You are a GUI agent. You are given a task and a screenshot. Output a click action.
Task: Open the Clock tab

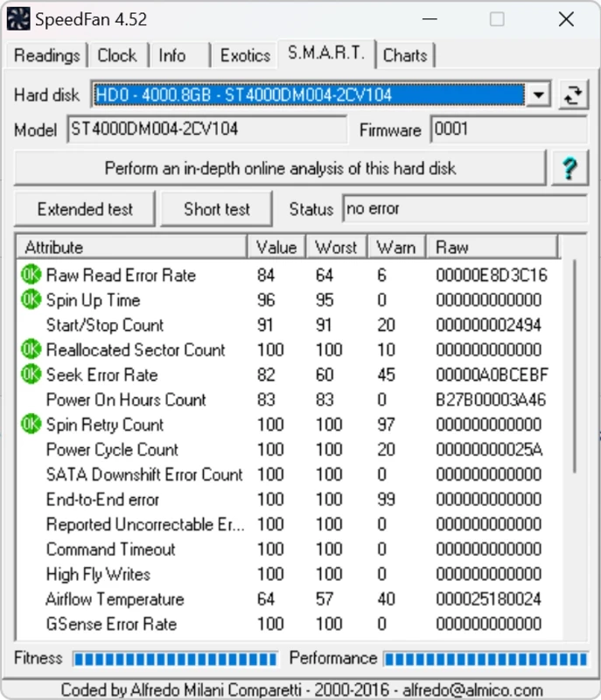pyautogui.click(x=117, y=55)
